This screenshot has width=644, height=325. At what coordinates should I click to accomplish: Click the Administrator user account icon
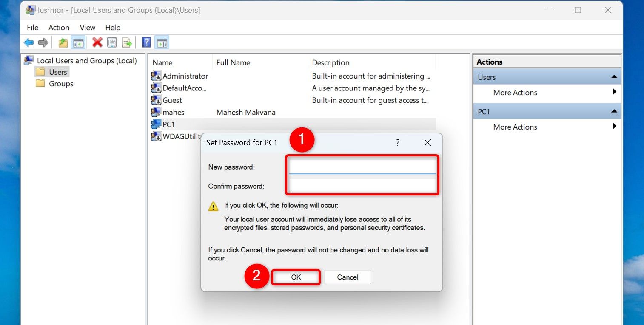point(156,76)
